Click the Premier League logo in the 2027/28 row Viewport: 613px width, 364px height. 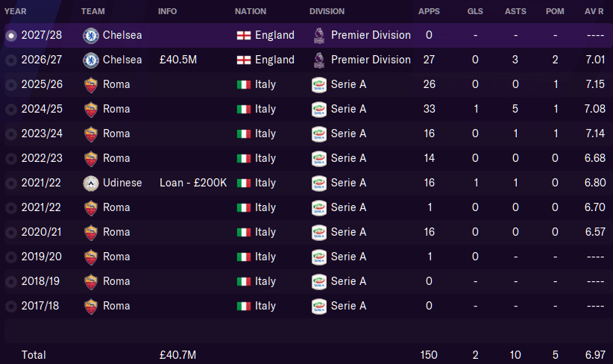tap(319, 36)
